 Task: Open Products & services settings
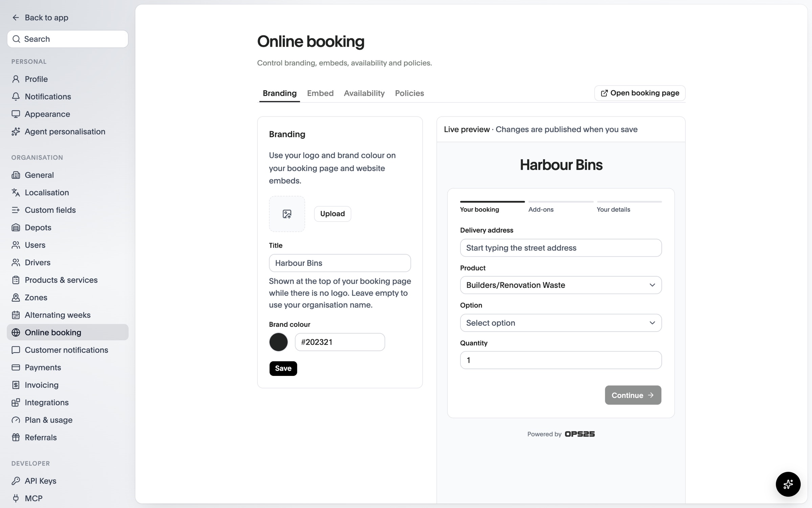coord(68,280)
